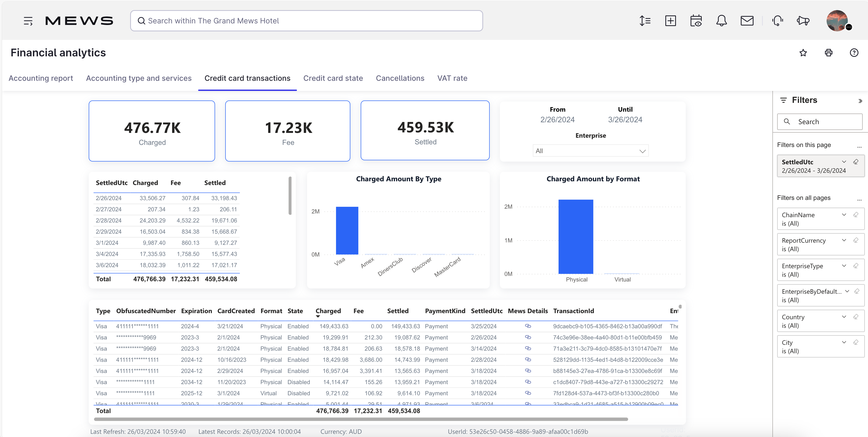The image size is (868, 437).
Task: Sort transactions by PaymentKind column header
Action: (x=445, y=311)
